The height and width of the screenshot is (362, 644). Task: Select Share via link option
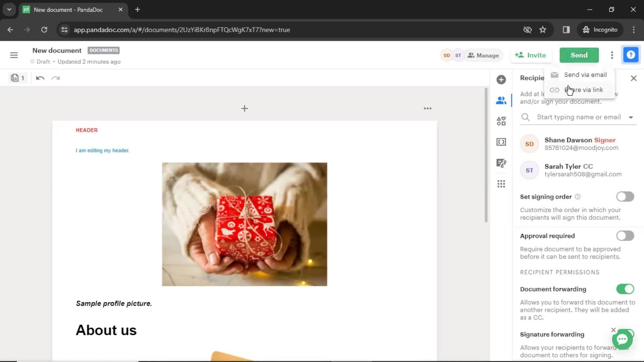pos(584,90)
